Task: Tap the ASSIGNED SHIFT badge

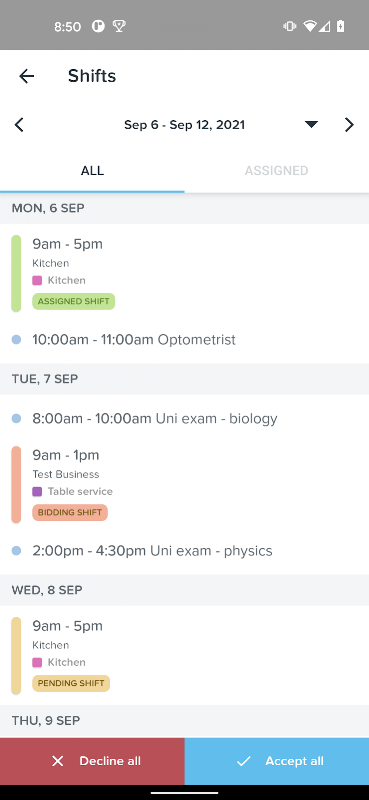Action: point(73,301)
